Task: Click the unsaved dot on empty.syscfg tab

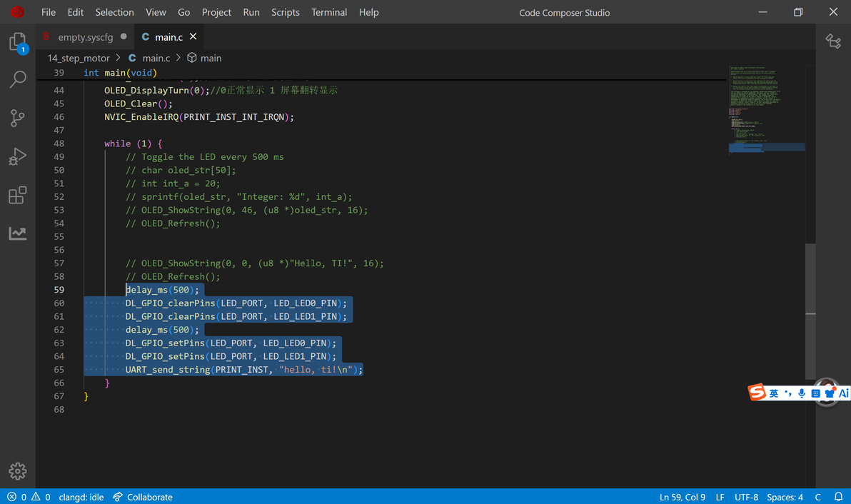Action: (124, 36)
